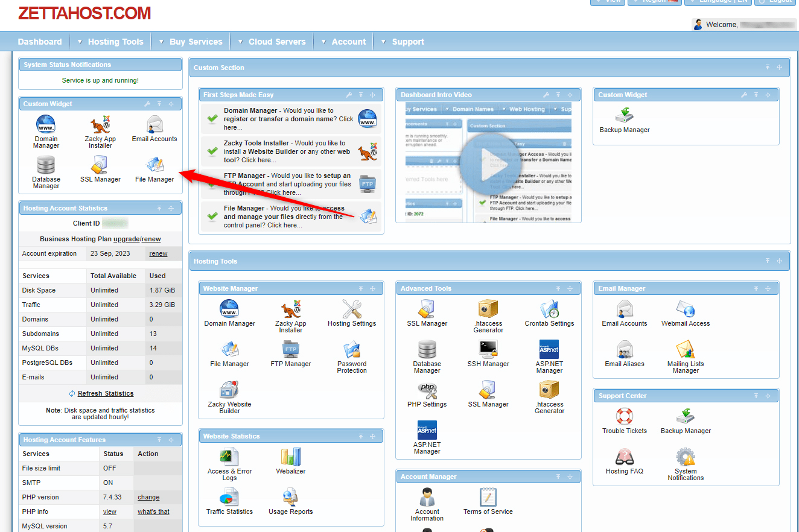Open Crontab Settings icon
This screenshot has width=799, height=532.
(x=549, y=314)
